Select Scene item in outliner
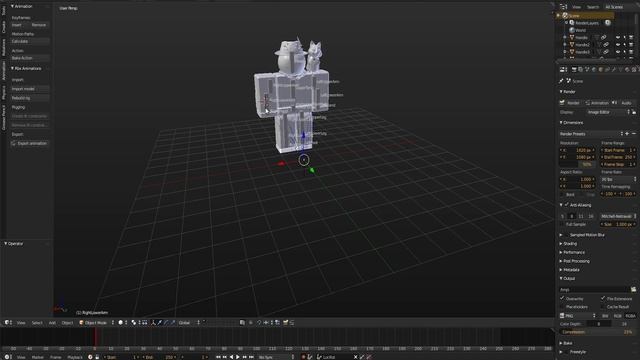The image size is (640, 360). pyautogui.click(x=574, y=16)
